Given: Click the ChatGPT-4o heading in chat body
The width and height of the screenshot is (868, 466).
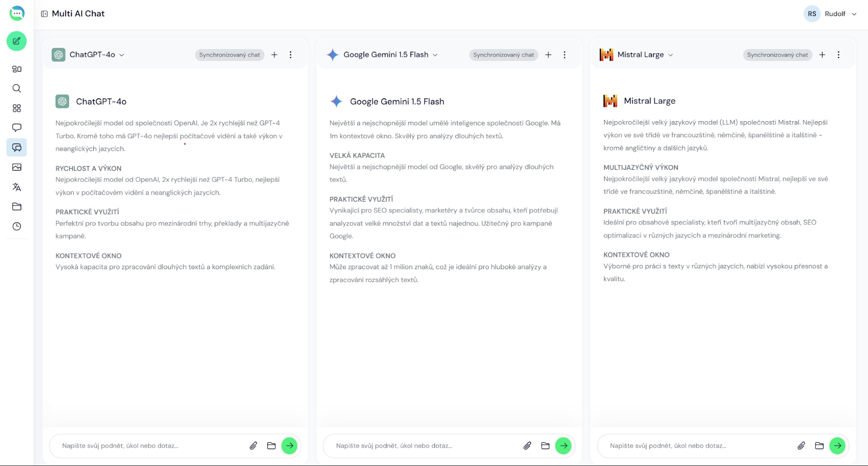Looking at the screenshot, I should click(x=101, y=102).
